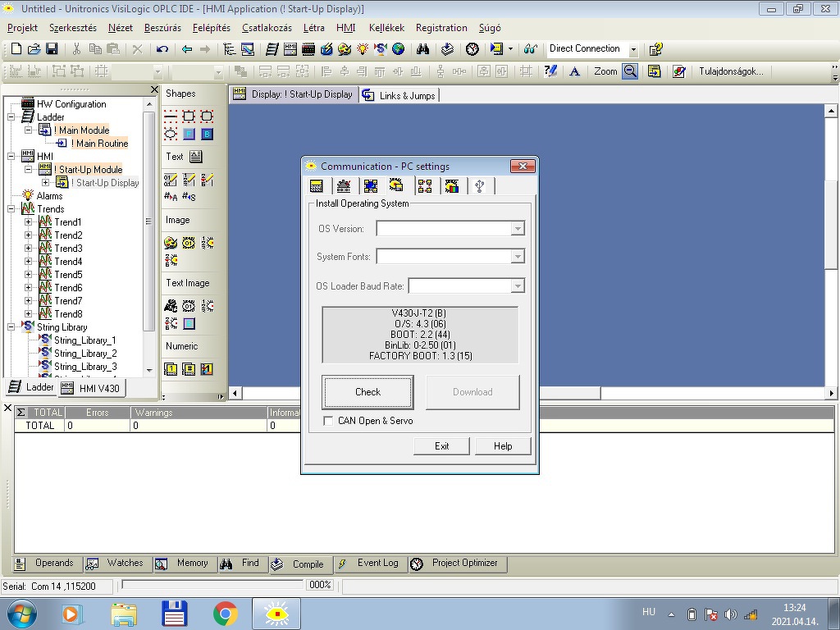
Task: Open the OS Version dropdown
Action: [517, 229]
